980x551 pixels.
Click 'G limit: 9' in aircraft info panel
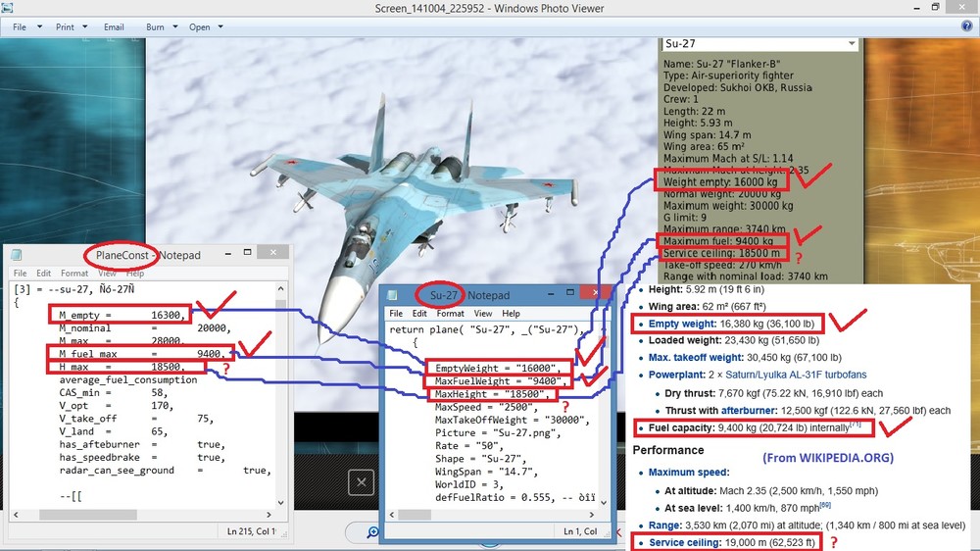685,217
